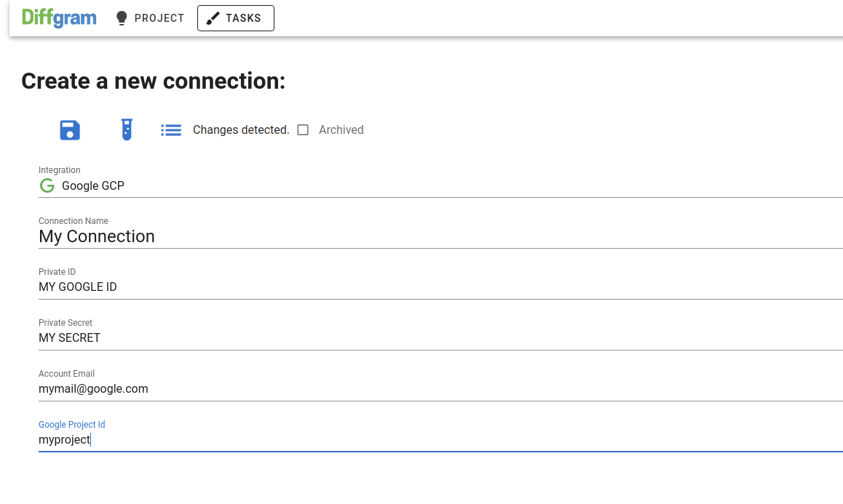This screenshot has width=843, height=504.
Task: Open the PROJECT menu
Action: click(150, 18)
